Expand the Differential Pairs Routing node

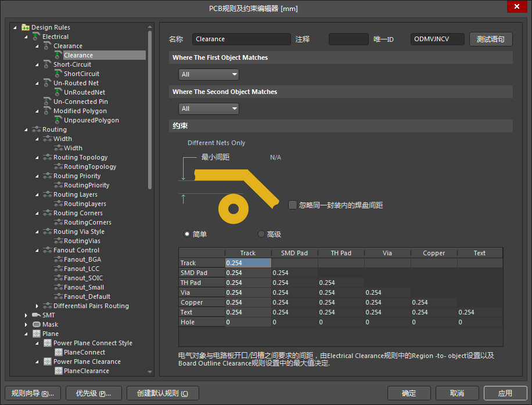(37, 306)
